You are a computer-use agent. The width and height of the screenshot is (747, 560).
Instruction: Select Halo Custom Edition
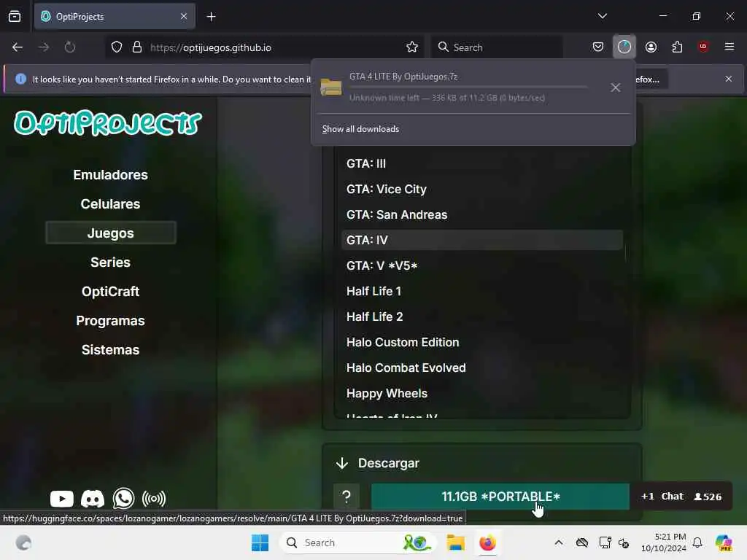(482, 343)
